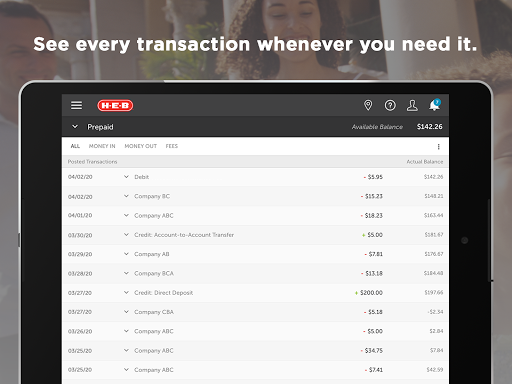512x384 pixels.
Task: Expand the Credit: Direct Deposit row
Action: coord(126,293)
